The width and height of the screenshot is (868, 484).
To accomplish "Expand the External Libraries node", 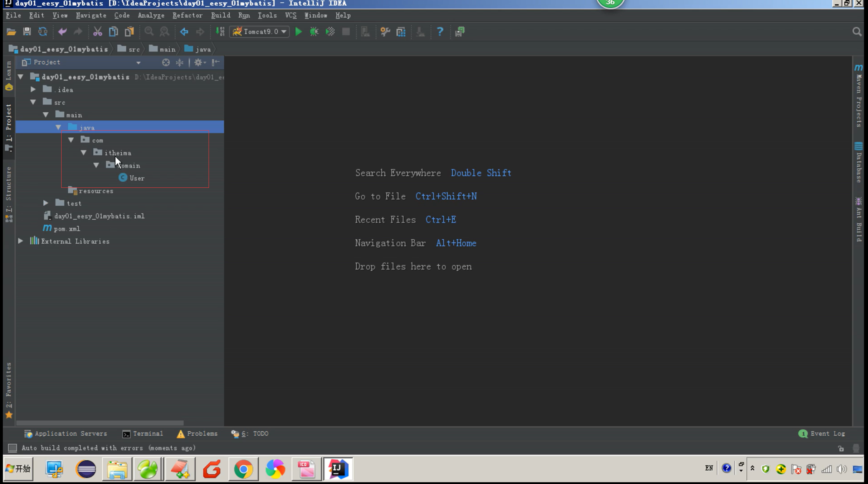I will (x=21, y=241).
